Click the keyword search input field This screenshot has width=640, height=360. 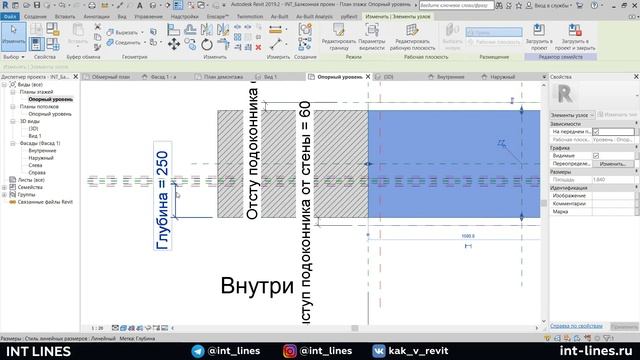click(x=456, y=5)
